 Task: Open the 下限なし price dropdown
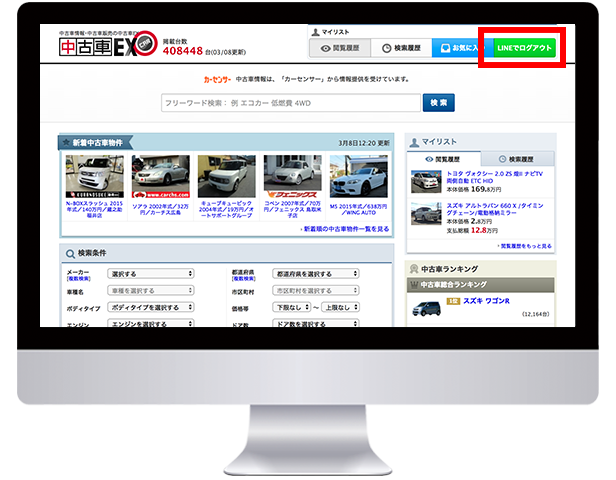coord(291,308)
